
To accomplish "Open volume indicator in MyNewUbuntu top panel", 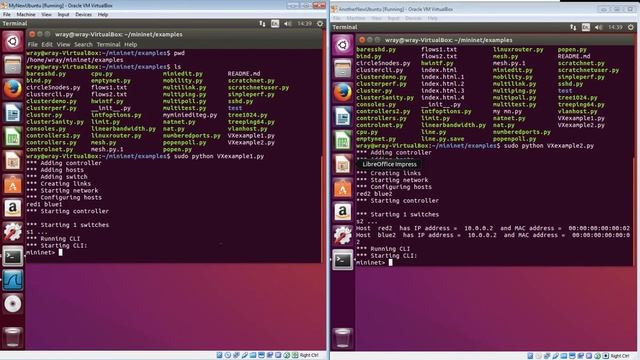I will click(x=288, y=24).
